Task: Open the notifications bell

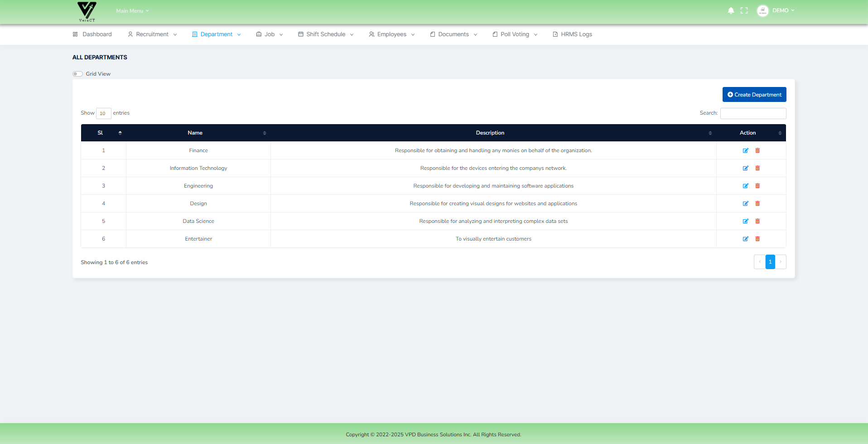Action: click(x=731, y=10)
